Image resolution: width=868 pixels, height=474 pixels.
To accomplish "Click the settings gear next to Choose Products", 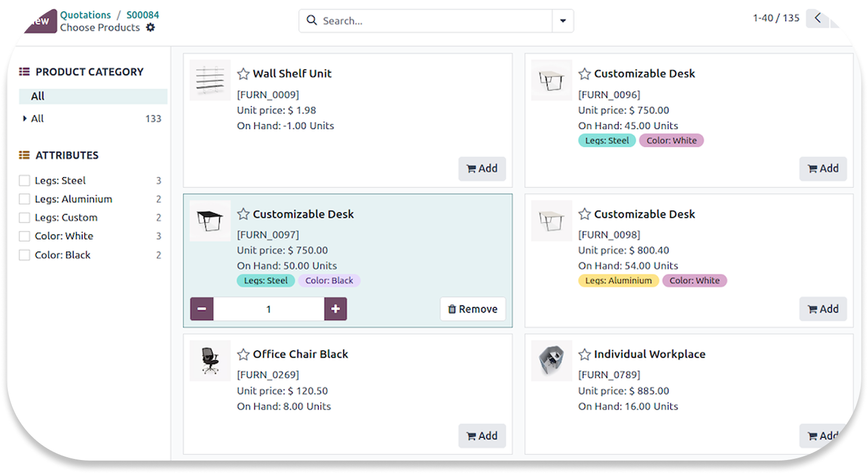I will pyautogui.click(x=150, y=27).
